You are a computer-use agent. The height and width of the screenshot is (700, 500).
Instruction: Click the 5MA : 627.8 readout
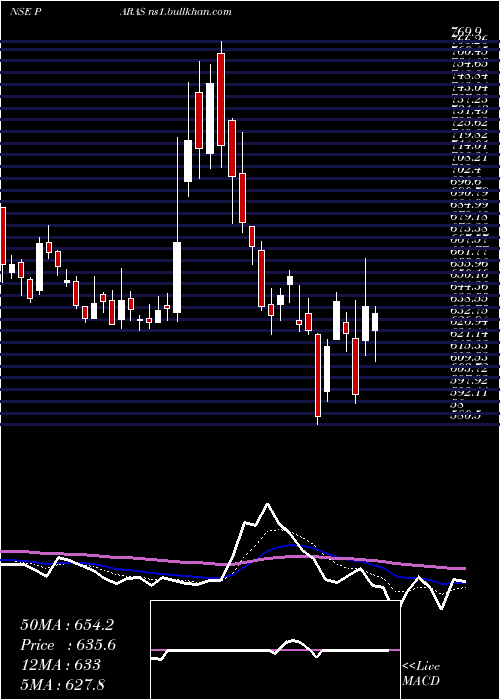[x=63, y=684]
